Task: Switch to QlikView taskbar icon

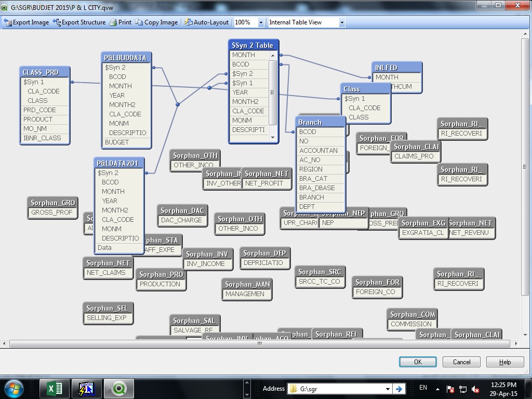Action: tap(119, 389)
